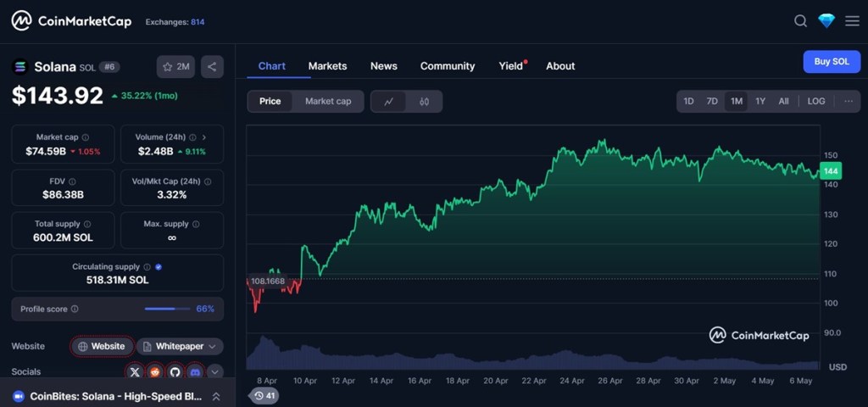
Task: Set chart range to 1Y
Action: pos(760,102)
